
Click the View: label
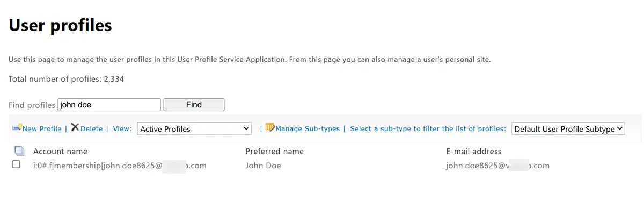pyautogui.click(x=122, y=129)
